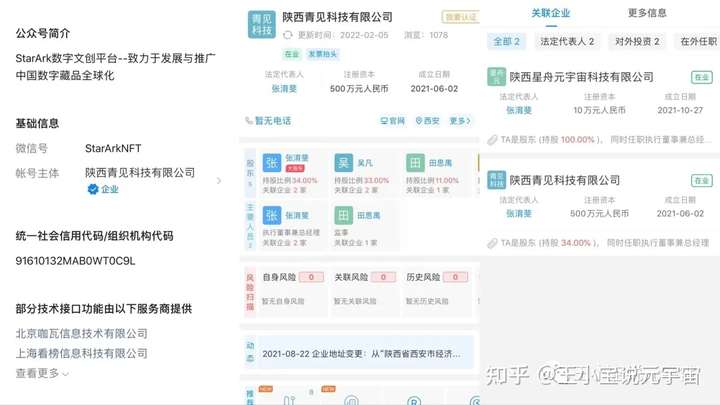Image resolution: width=720 pixels, height=405 pixels.
Task: Switch to the 关联企业 tab
Action: click(551, 13)
